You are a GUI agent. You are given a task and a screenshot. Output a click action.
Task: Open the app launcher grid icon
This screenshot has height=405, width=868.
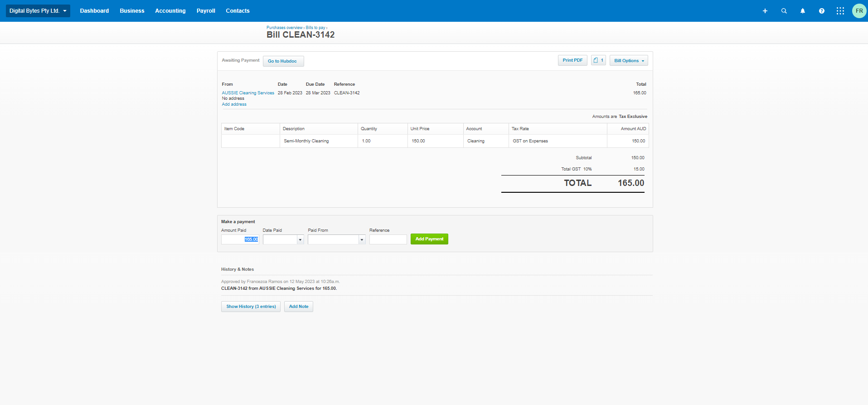pyautogui.click(x=840, y=11)
